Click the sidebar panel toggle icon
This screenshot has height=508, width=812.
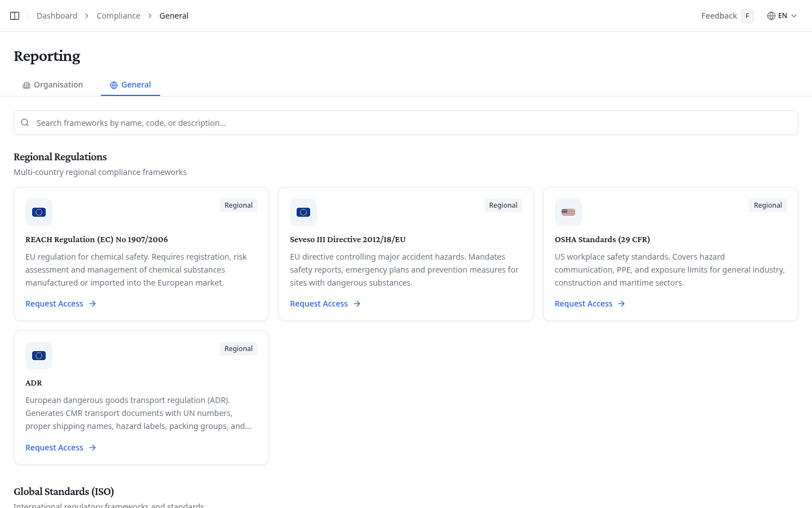click(x=14, y=15)
